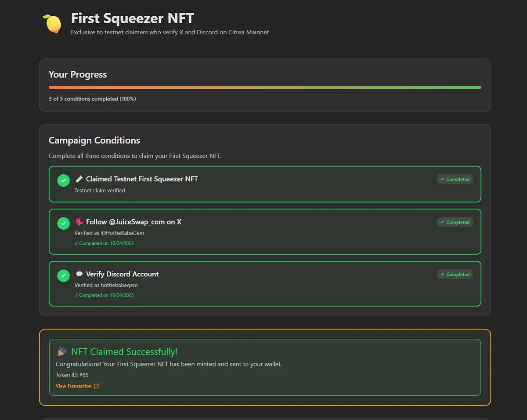527x420 pixels.
Task: Click the Campaign Conditions heading
Action: coord(94,141)
